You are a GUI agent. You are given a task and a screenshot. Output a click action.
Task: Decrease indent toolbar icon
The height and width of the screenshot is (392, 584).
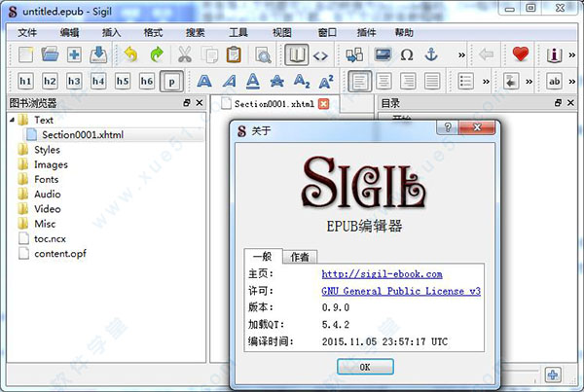point(511,81)
